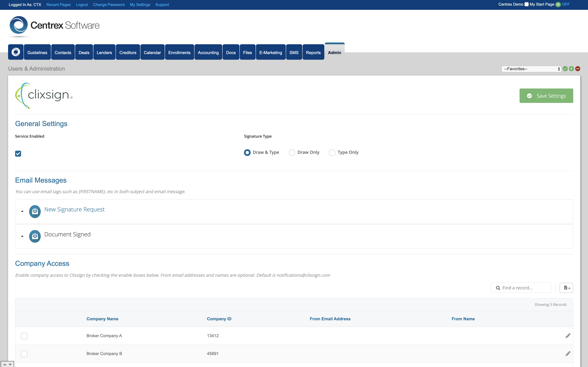The height and width of the screenshot is (367, 588).
Task: Edit Broker Company B with pencil icon
Action: (568, 354)
